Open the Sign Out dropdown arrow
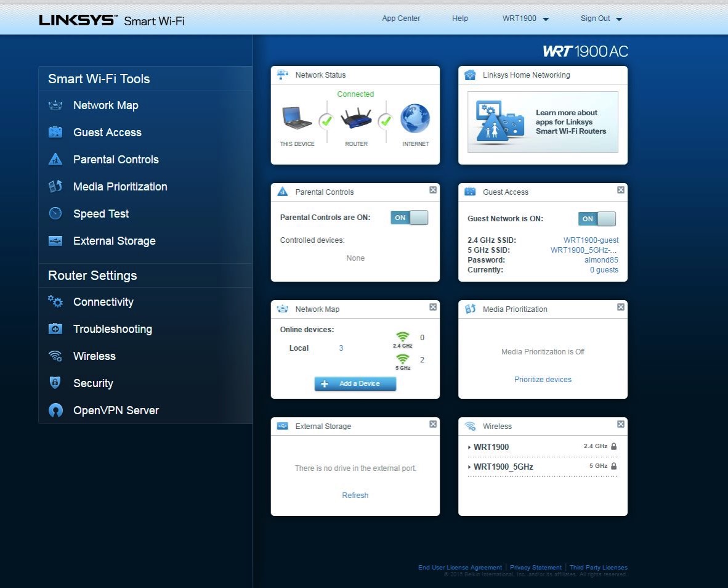 (619, 19)
